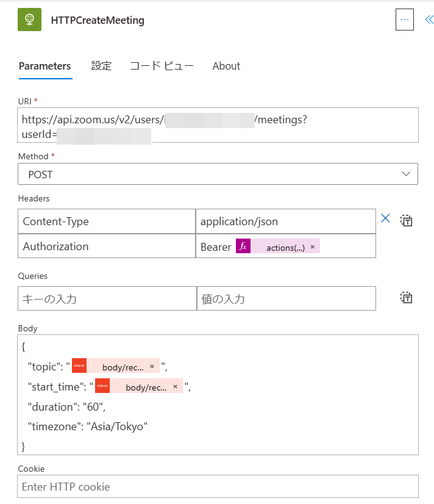
Task: Open the ellipsis more options menu
Action: 405,20
